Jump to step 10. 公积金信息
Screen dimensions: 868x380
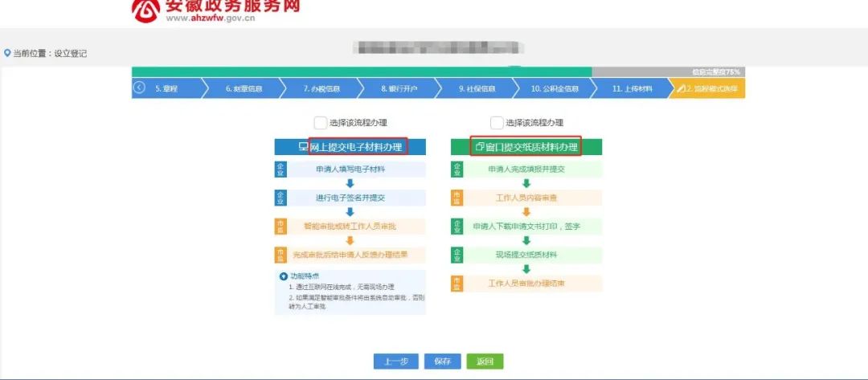(555, 88)
